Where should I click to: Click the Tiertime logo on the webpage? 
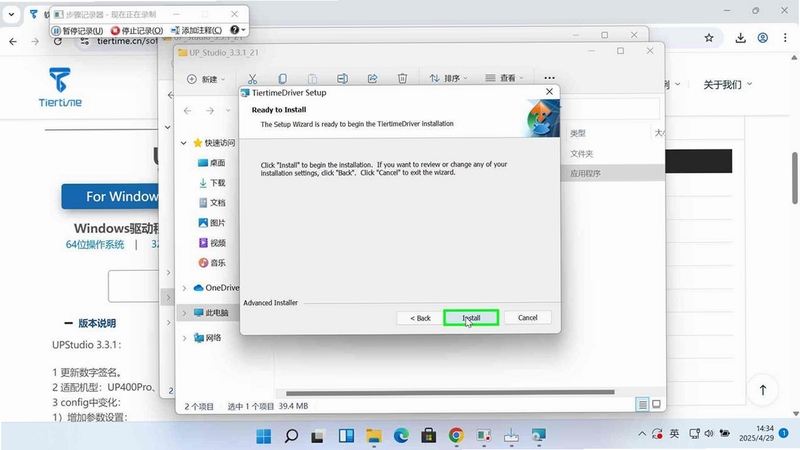click(60, 87)
